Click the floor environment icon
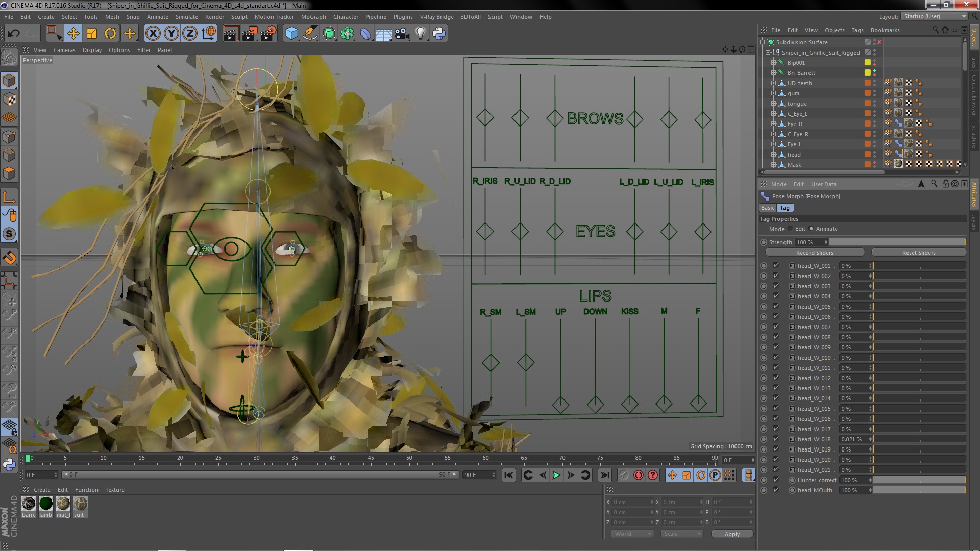The image size is (980, 551). (384, 34)
